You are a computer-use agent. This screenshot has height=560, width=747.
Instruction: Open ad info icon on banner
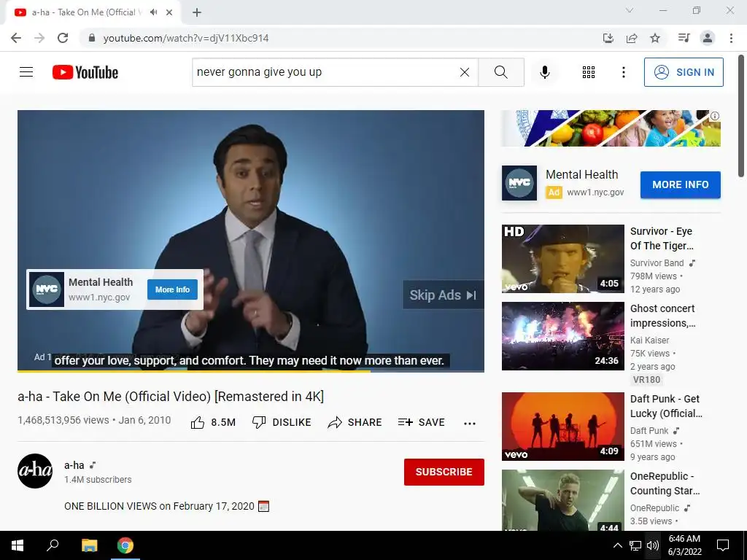(715, 116)
